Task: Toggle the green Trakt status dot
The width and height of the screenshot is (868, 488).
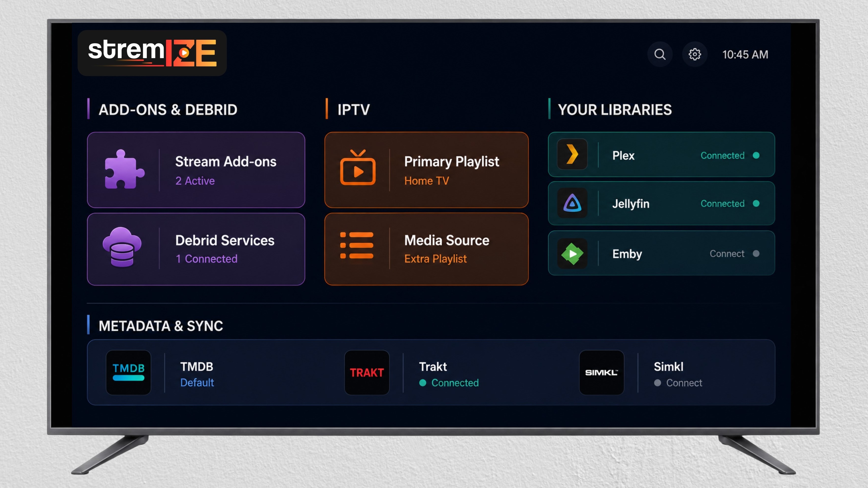Action: [x=422, y=383]
